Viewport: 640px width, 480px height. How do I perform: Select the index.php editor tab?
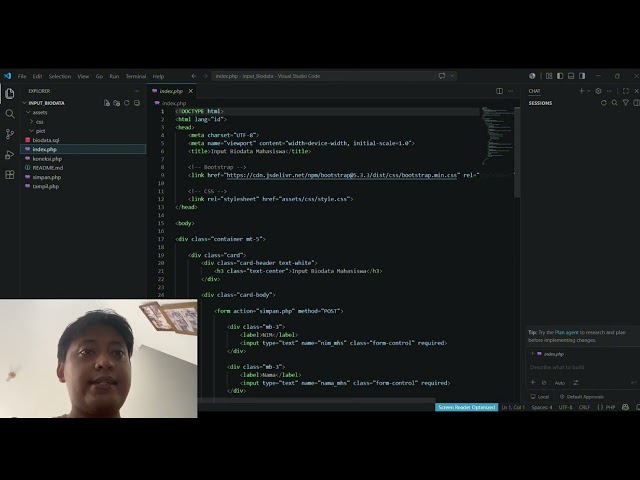pos(171,91)
